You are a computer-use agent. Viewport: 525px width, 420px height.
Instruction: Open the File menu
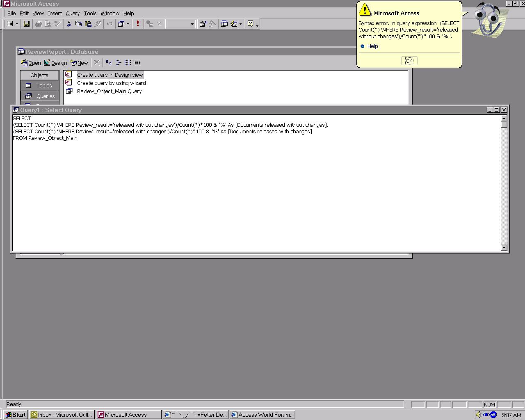click(x=11, y=13)
